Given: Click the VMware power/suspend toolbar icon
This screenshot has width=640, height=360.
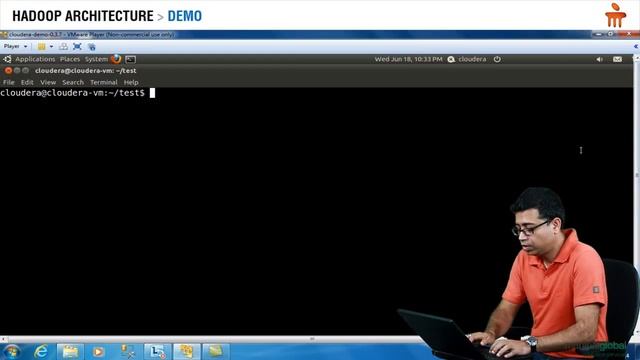Looking at the screenshot, I should click(42, 47).
